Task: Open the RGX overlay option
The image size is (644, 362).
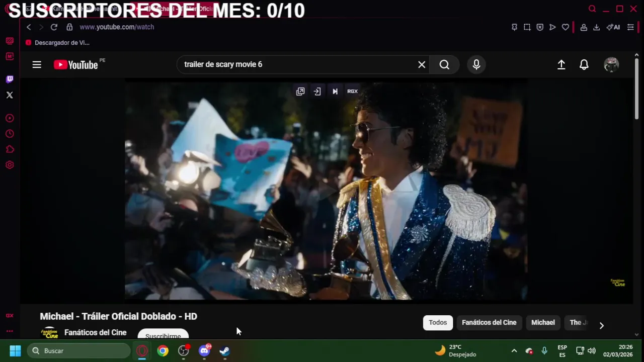Action: [352, 91]
